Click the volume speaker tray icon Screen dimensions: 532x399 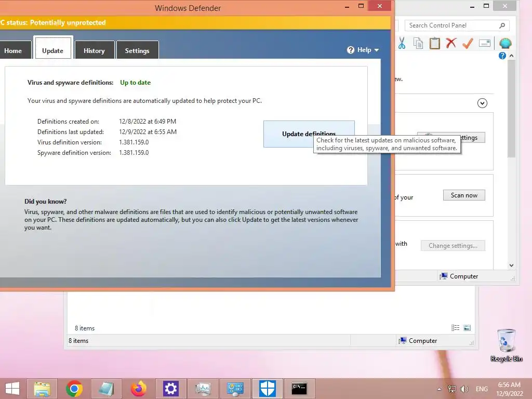[x=464, y=389]
